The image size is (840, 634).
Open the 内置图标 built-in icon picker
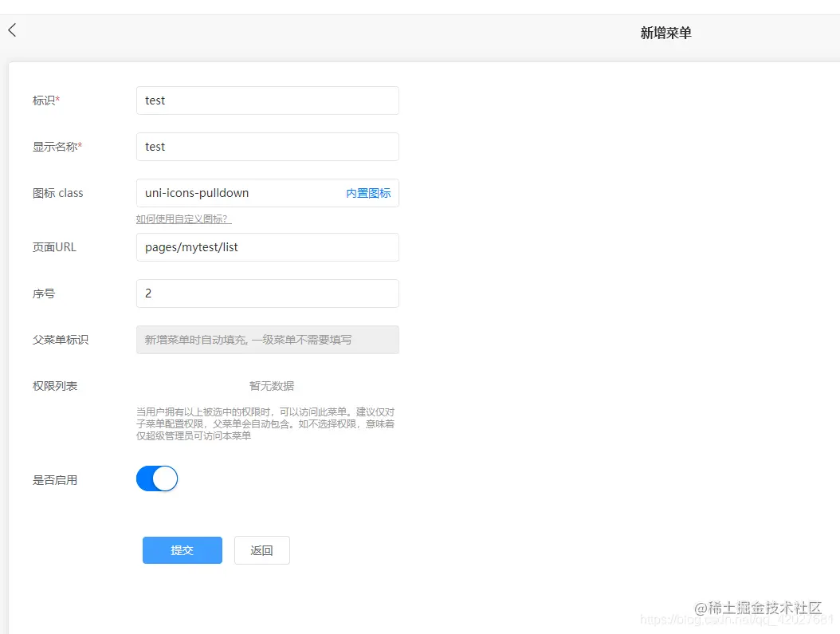coord(368,192)
